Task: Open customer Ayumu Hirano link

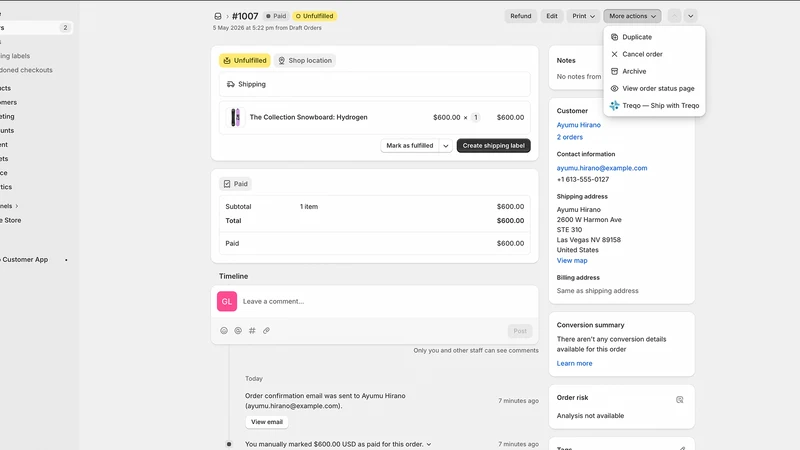Action: [x=578, y=125]
